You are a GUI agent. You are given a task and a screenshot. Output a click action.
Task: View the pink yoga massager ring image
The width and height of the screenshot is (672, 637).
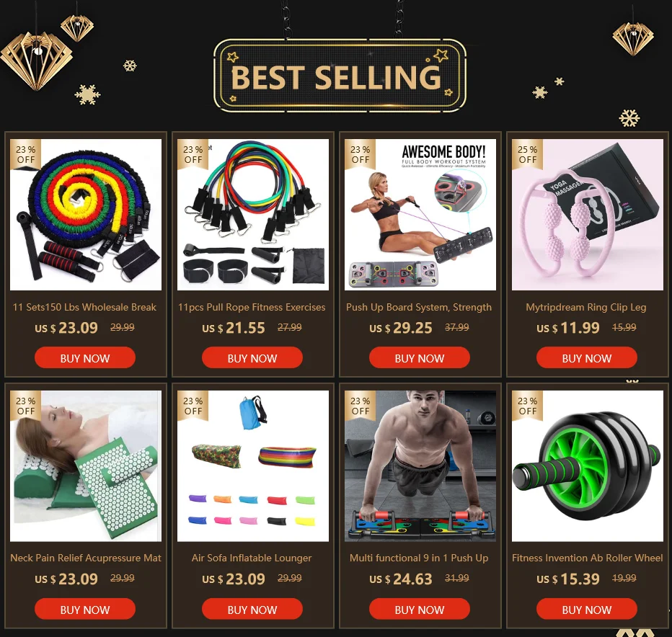point(587,215)
